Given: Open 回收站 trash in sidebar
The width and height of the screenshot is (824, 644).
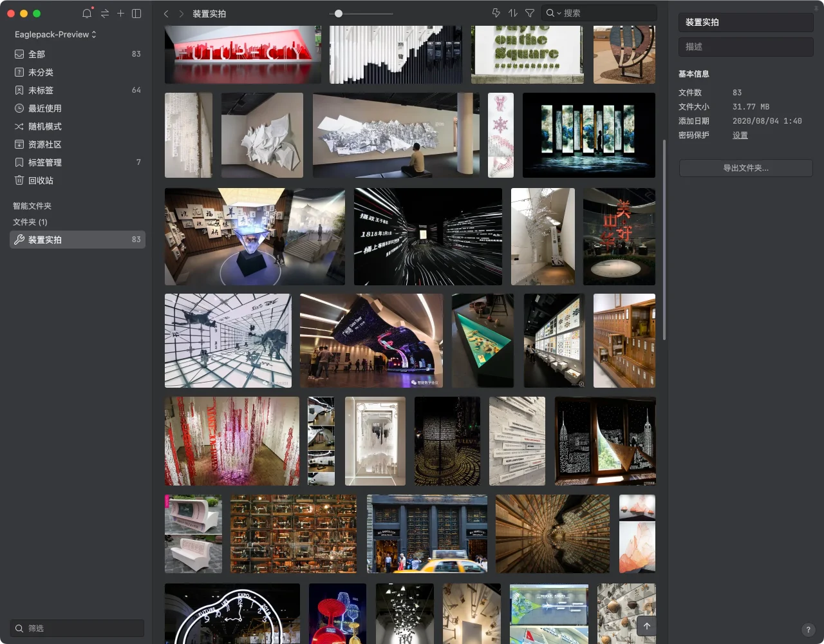Looking at the screenshot, I should click(77, 180).
